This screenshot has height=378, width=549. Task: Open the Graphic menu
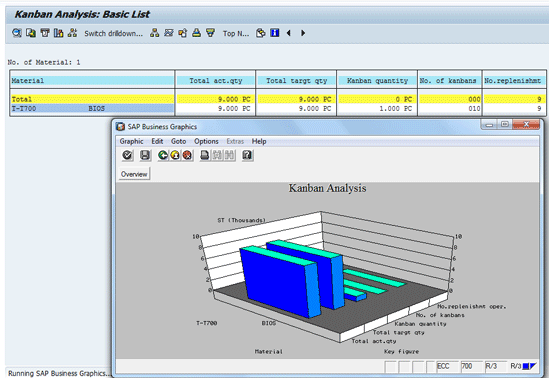(x=131, y=141)
